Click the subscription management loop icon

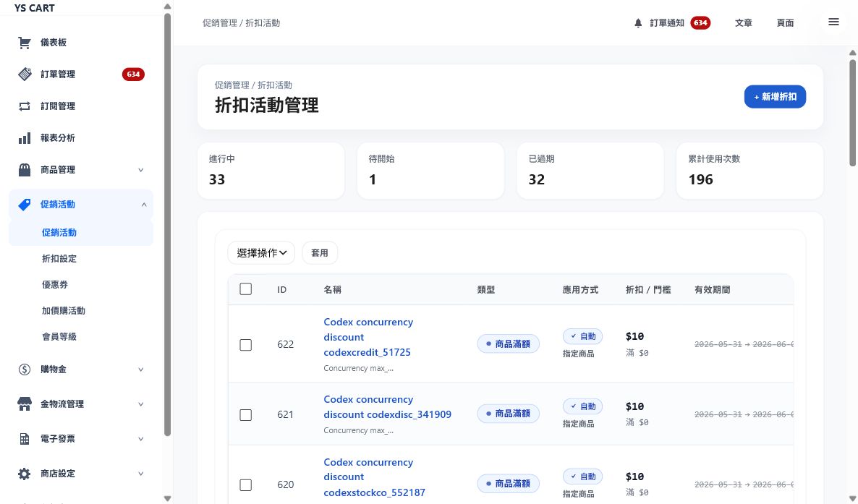[x=25, y=106]
